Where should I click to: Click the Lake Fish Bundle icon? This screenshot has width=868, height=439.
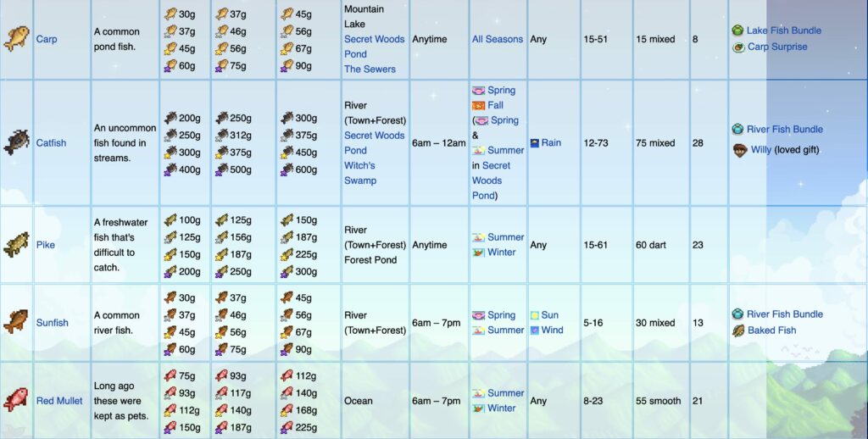tap(737, 30)
